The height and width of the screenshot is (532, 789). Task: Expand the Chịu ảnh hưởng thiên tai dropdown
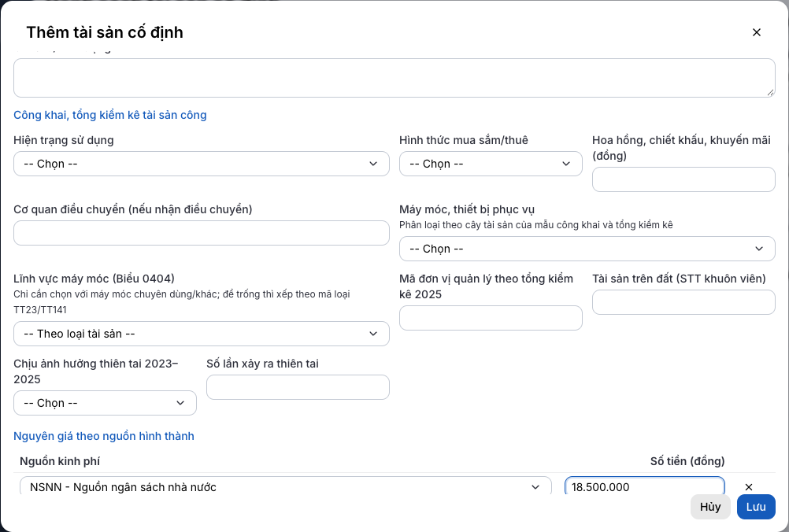click(x=105, y=403)
